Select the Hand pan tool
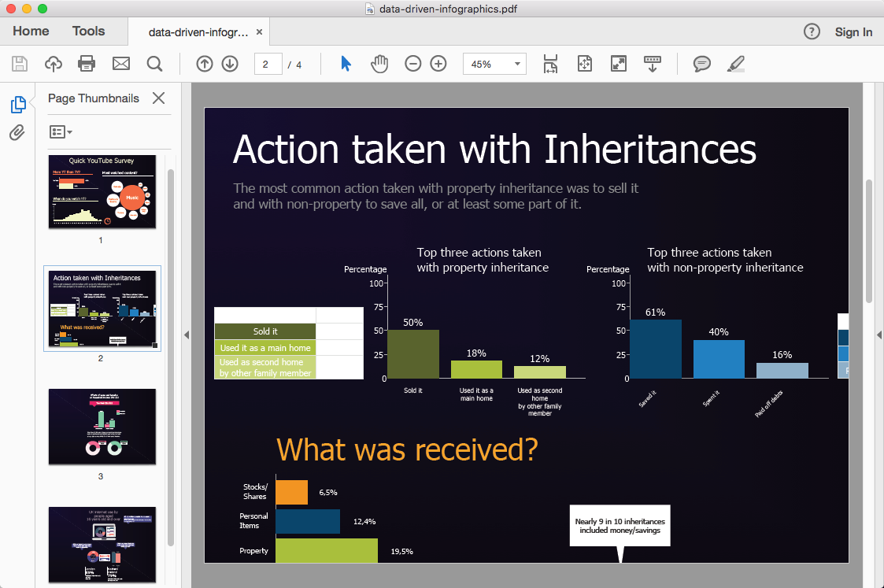The height and width of the screenshot is (588, 884). click(x=379, y=64)
